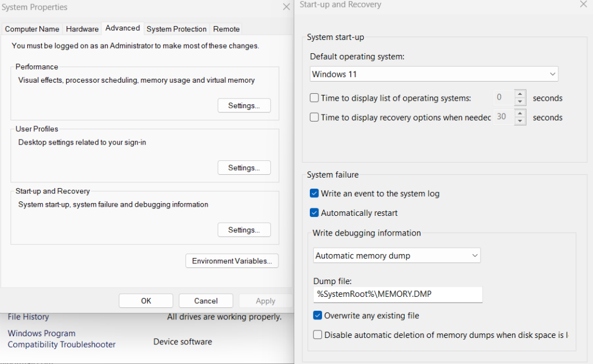Viewport: 593px width, 364px height.
Task: Disable writing an event to the system log
Action: (314, 193)
